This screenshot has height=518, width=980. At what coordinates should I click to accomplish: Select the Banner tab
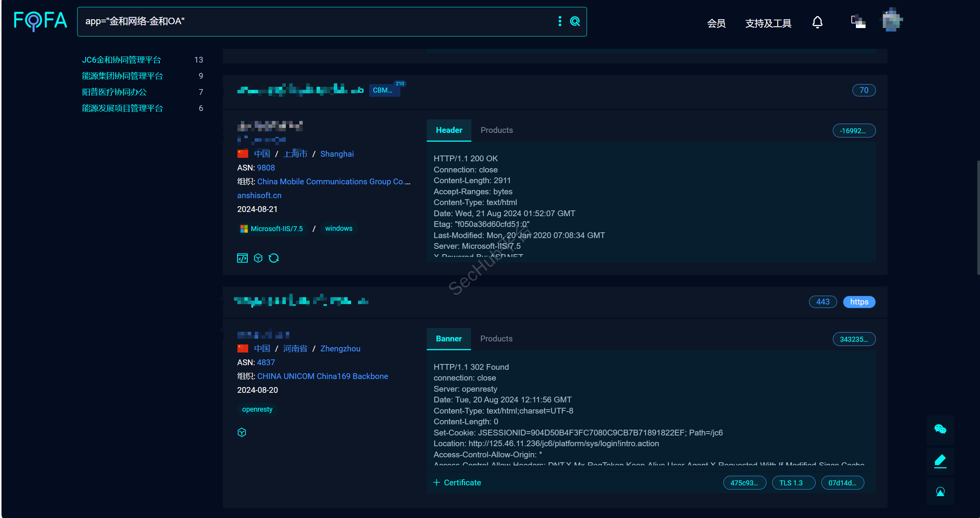click(449, 339)
